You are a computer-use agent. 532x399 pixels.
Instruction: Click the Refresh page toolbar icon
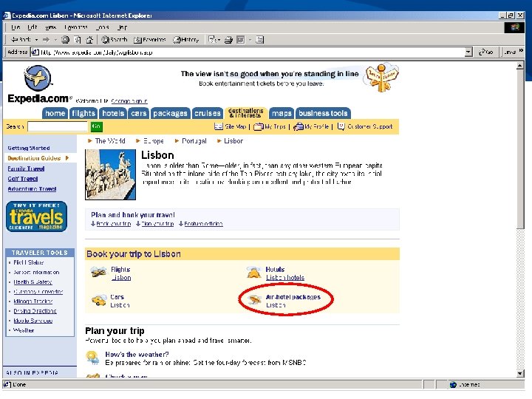pos(78,40)
